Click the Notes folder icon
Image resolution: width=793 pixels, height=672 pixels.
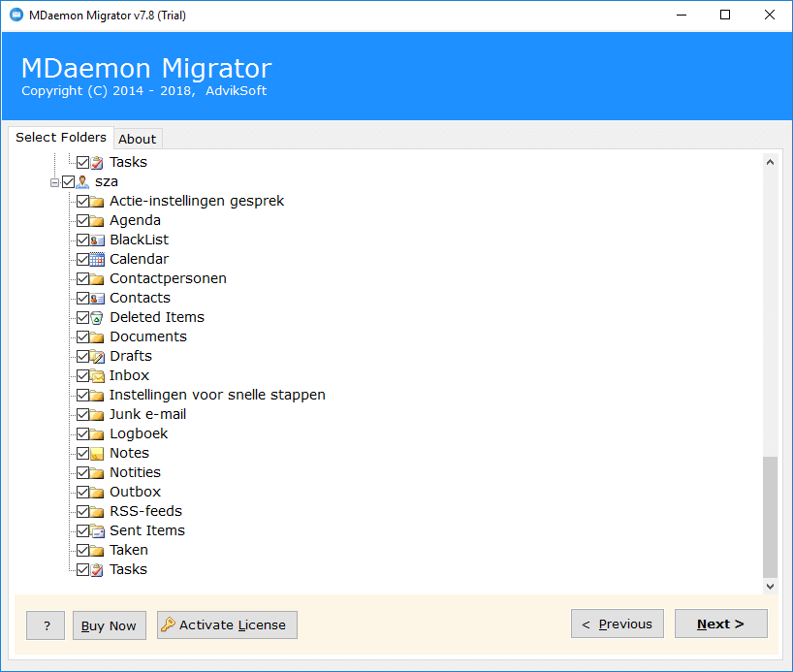(x=95, y=453)
